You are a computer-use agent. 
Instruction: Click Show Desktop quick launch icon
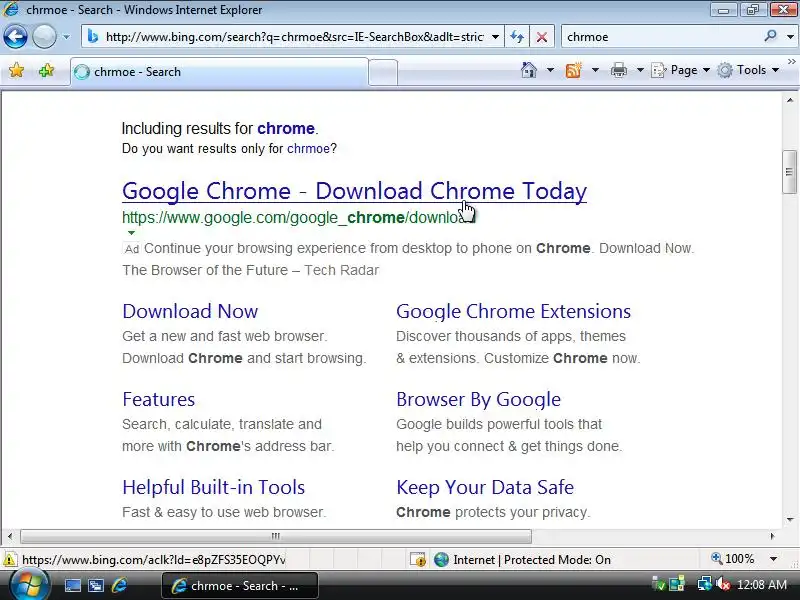[x=72, y=586]
